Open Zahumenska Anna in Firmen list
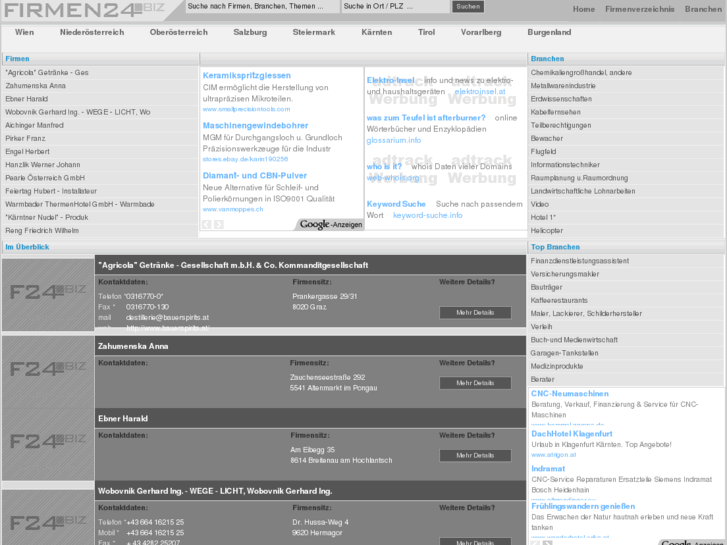The width and height of the screenshot is (727, 545). [x=35, y=86]
